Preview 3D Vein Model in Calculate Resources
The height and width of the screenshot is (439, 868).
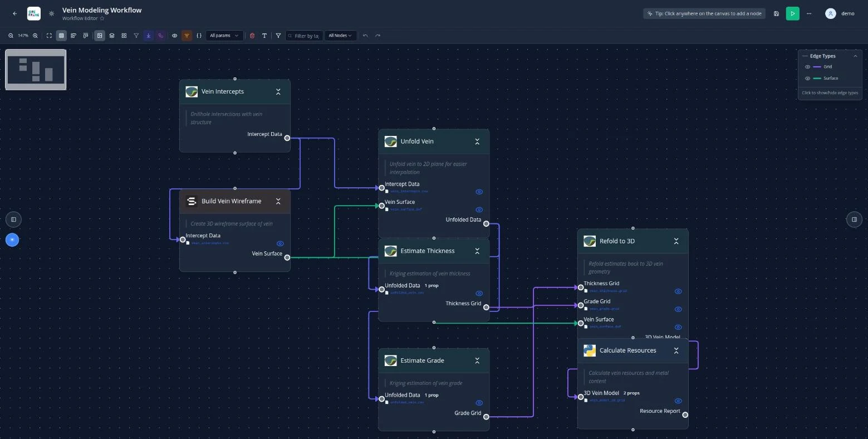pos(678,401)
